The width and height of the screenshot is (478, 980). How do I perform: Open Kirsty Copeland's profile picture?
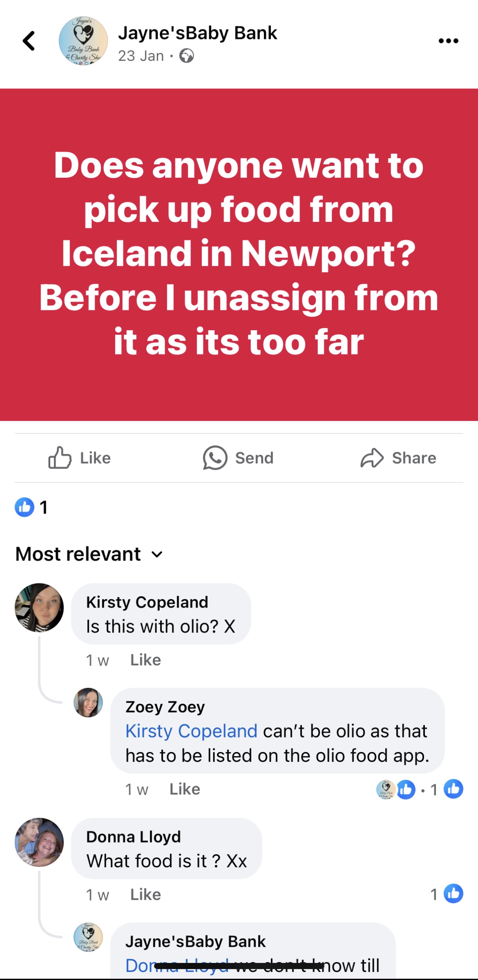tap(39, 608)
